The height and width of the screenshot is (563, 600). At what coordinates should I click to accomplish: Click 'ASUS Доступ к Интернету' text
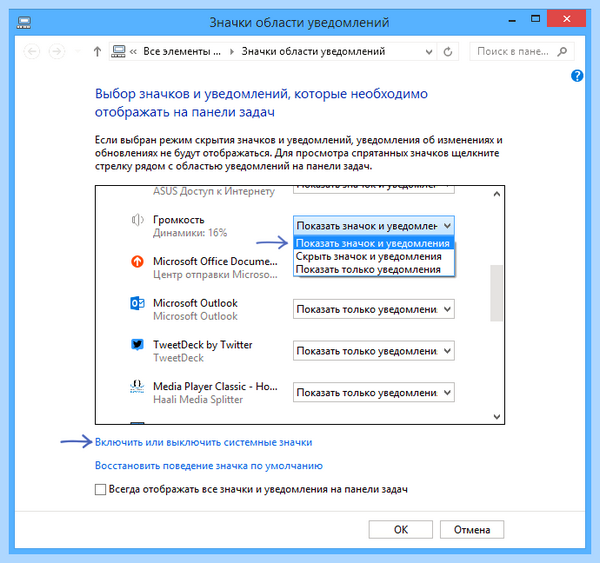(214, 191)
